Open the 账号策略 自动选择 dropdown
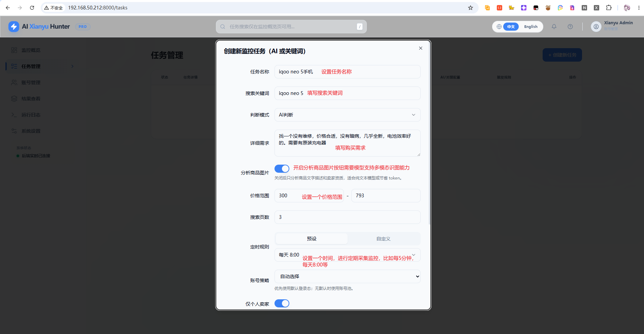 coord(348,276)
